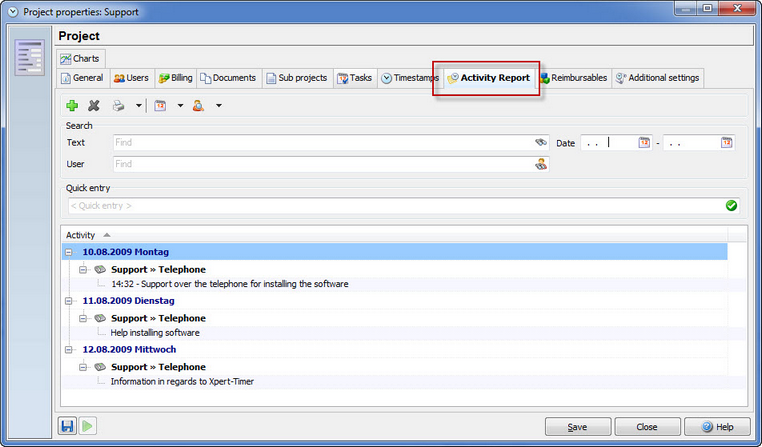Click the telephone icon under 10.08.2009
This screenshot has width=762, height=447.
coord(100,270)
